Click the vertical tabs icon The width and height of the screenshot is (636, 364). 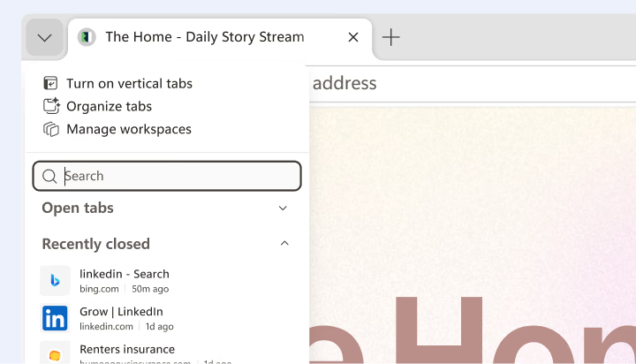click(x=50, y=83)
